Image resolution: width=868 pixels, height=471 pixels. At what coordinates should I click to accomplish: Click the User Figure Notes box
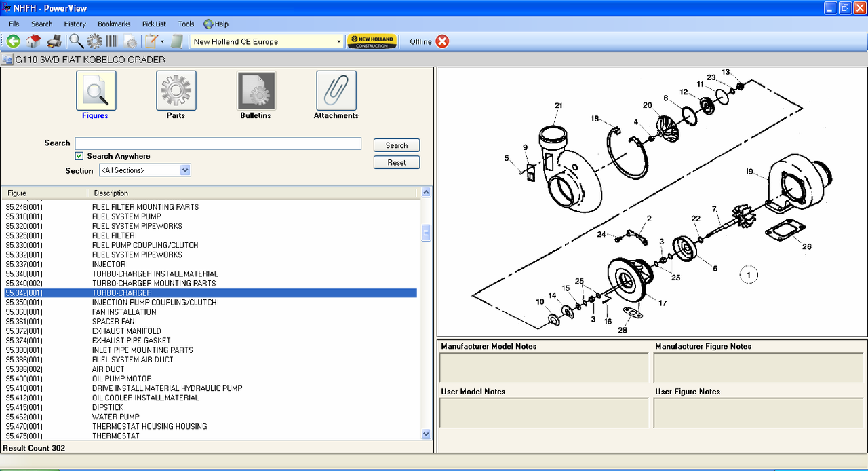pyautogui.click(x=758, y=413)
